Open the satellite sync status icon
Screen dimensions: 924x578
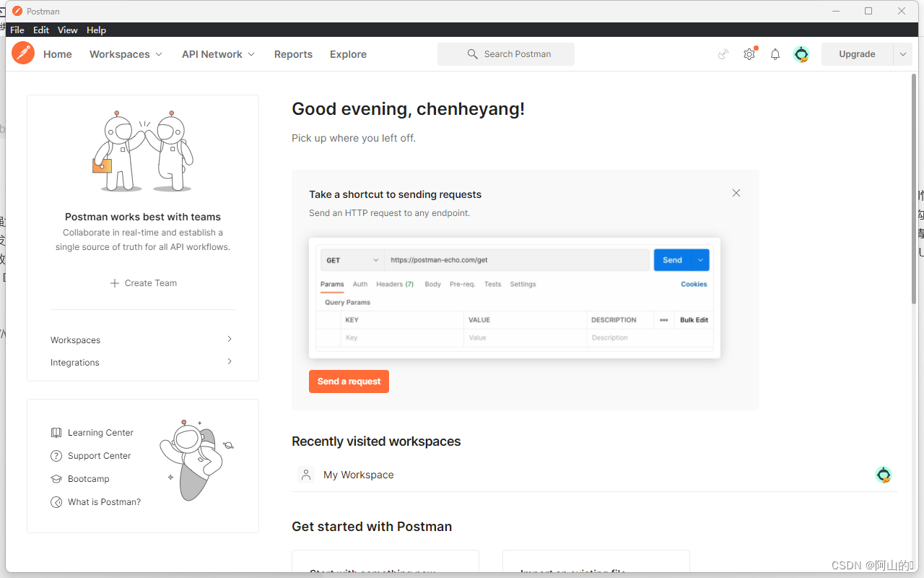coord(723,54)
